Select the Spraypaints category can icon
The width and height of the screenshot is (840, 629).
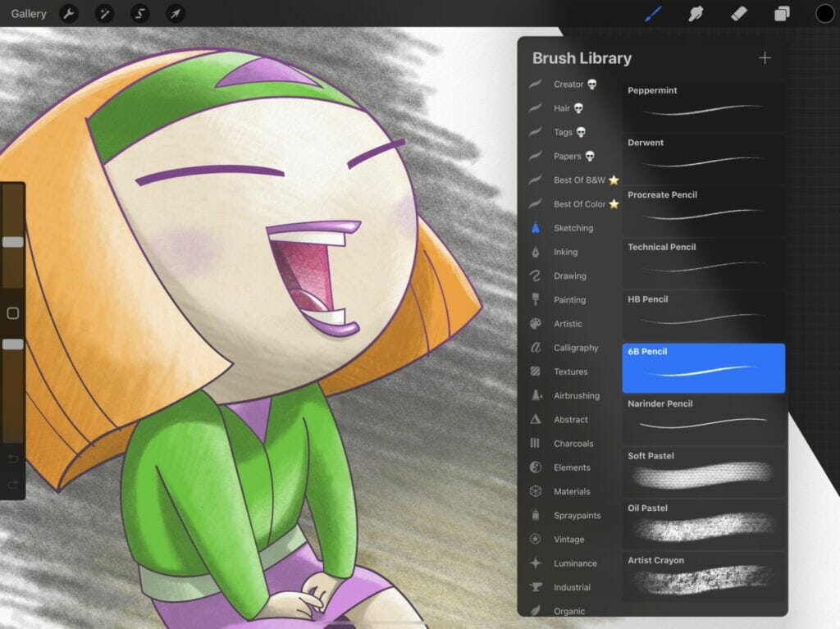click(x=535, y=515)
